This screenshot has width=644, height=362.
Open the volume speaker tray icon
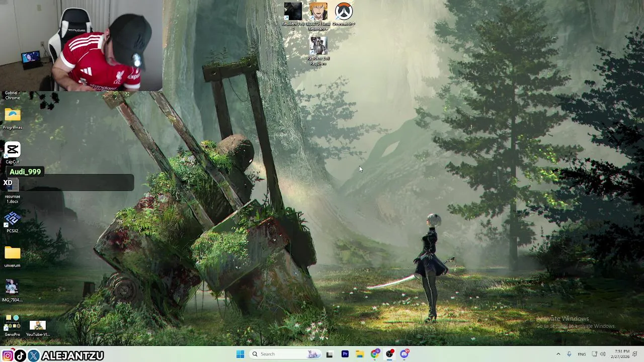point(603,354)
